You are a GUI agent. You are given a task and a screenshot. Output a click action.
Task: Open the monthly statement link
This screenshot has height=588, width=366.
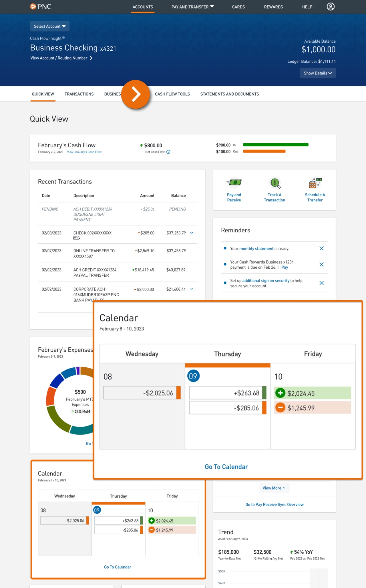256,249
